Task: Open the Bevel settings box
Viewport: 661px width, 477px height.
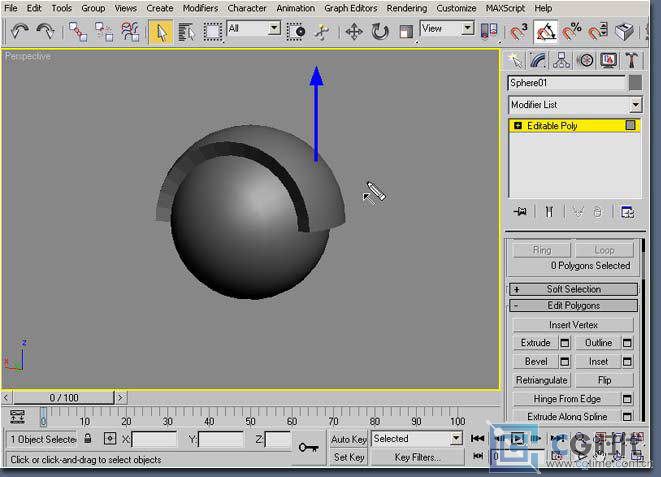Action: [565, 362]
